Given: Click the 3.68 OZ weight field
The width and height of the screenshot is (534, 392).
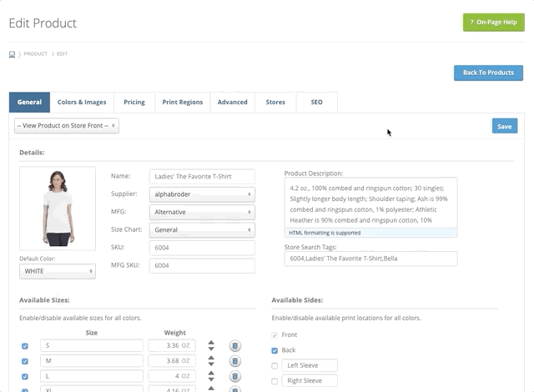Looking at the screenshot, I should [172, 360].
